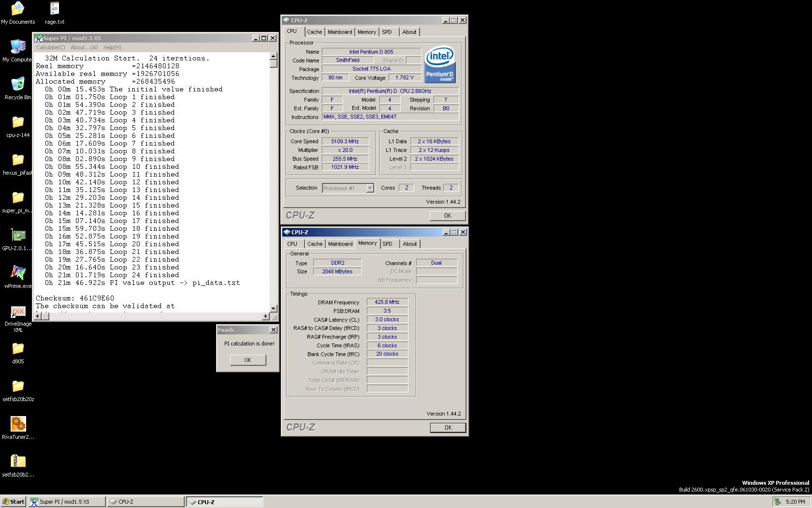Open the Calculate(C) menu in Super PI
This screenshot has height=508, width=812.
point(50,47)
